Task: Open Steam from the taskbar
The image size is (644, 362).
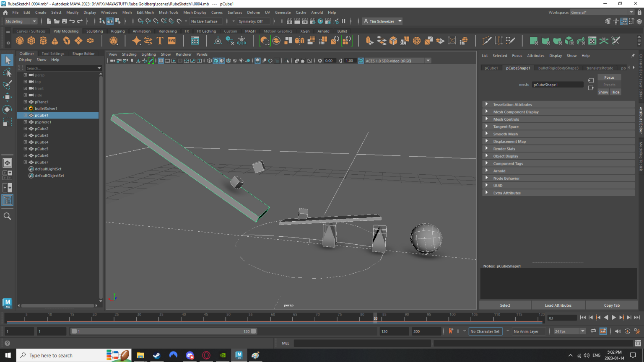Action: pos(156,355)
